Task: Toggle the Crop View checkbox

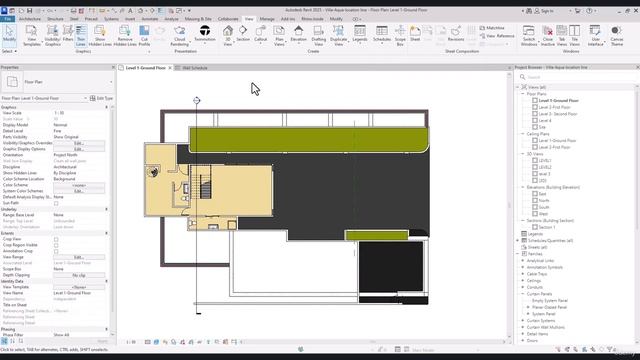Action: click(x=56, y=239)
